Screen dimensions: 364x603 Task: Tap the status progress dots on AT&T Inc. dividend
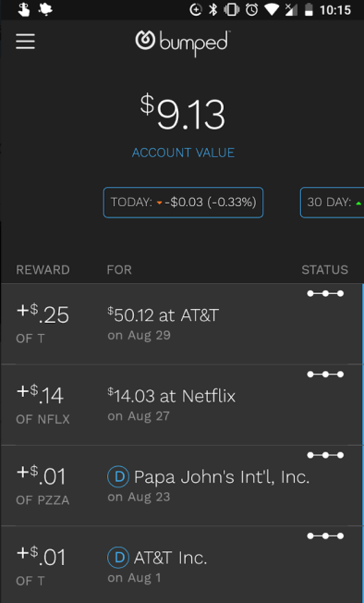tap(325, 536)
